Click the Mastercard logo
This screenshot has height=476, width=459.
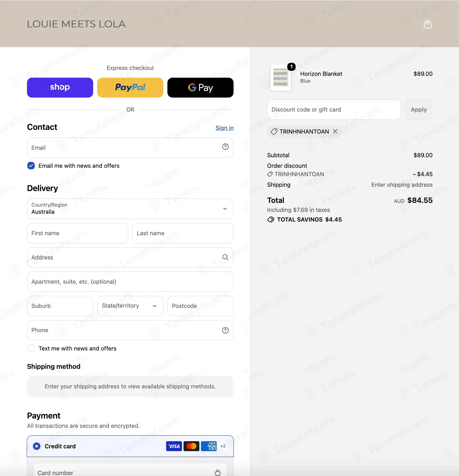(191, 446)
